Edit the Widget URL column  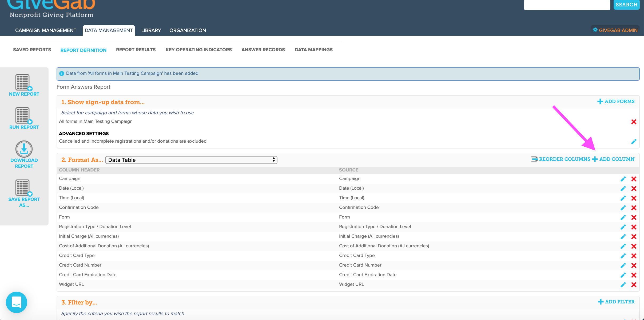point(623,285)
